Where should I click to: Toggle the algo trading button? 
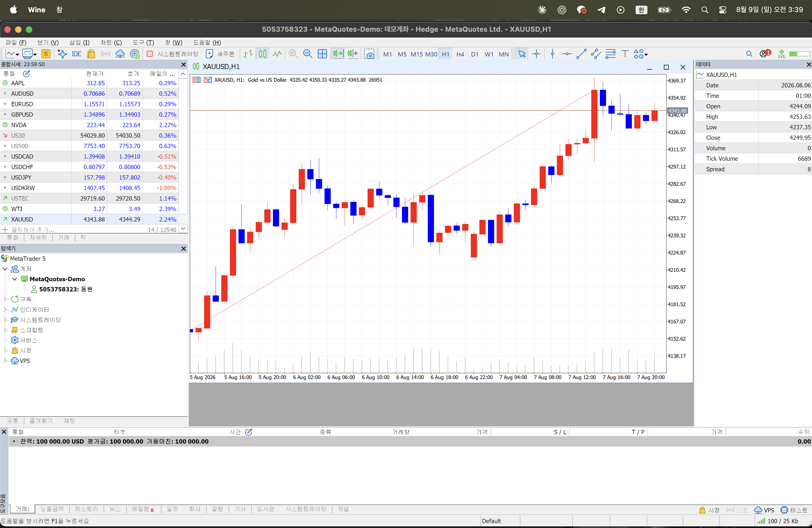(x=173, y=54)
